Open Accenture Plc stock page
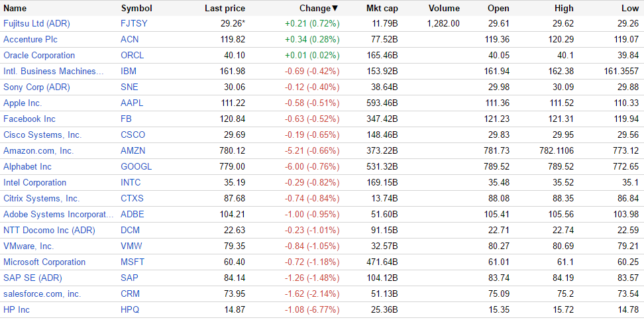This screenshot has height=320, width=644. 32,39
